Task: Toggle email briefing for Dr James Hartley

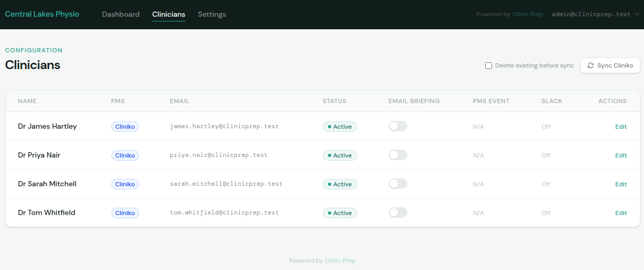Action: click(x=397, y=126)
